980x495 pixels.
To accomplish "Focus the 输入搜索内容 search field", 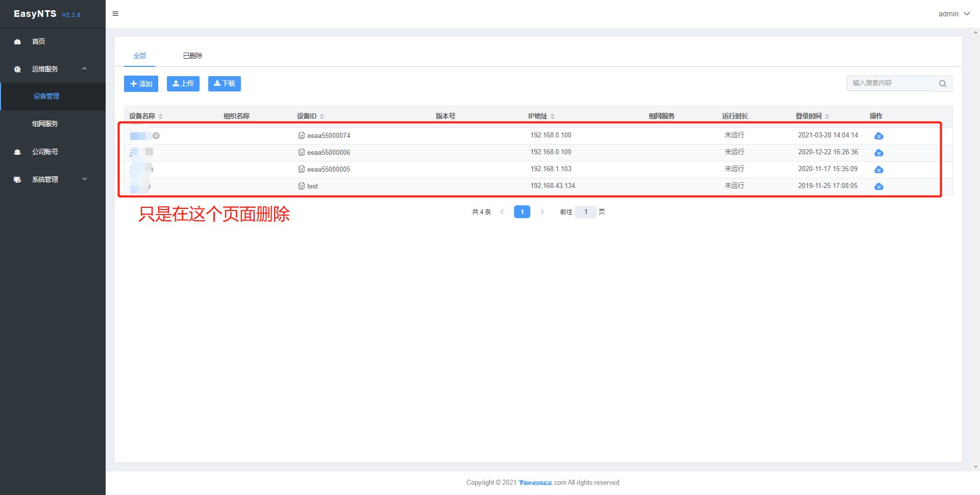I will pos(891,83).
